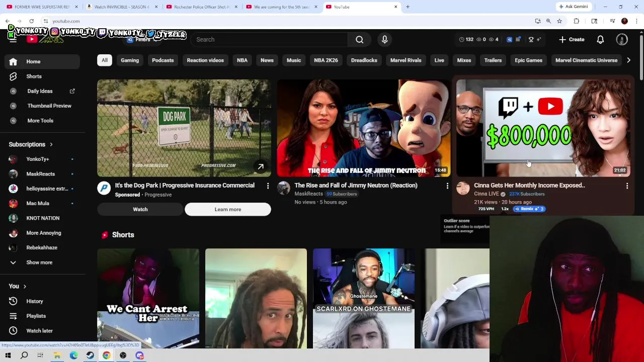The image size is (644, 362).
Task: Open Task View from the taskbar
Action: click(x=40, y=355)
